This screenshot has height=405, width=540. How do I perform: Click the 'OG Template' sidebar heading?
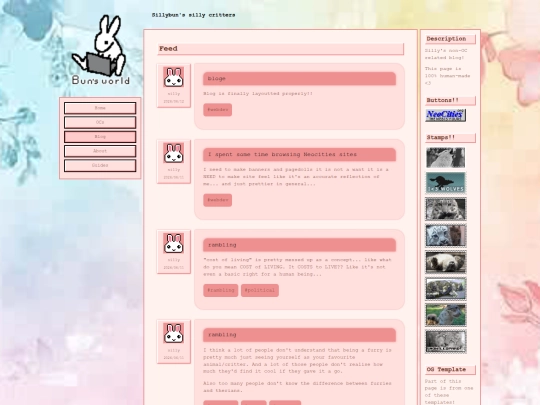[x=450, y=370]
